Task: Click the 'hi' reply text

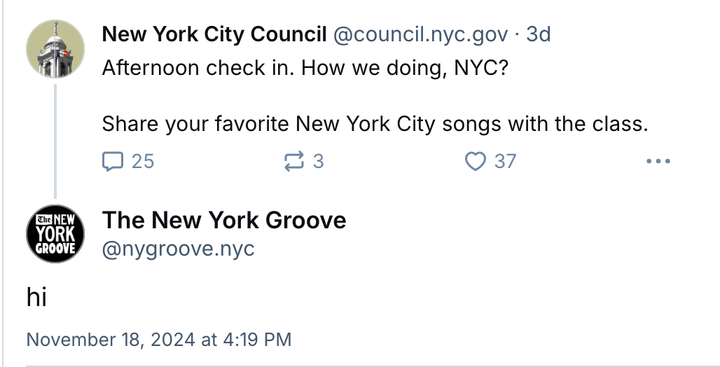Action: click(x=37, y=297)
